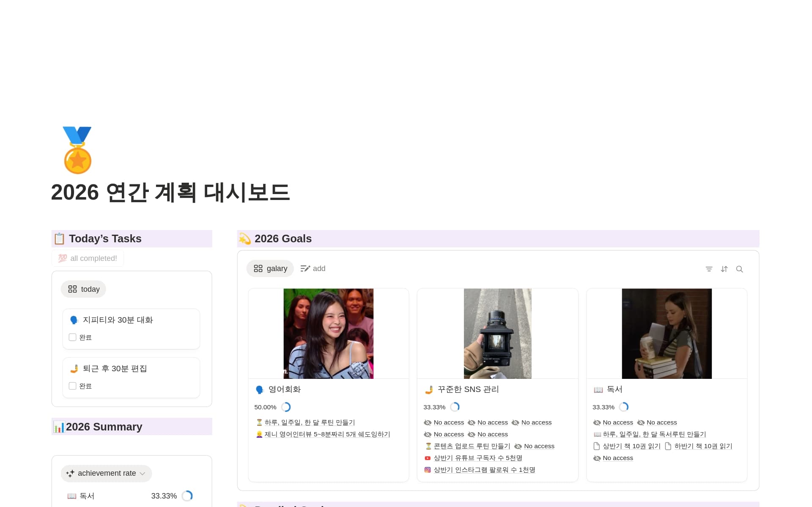
Task: Click the medal page icon
Action: 77,150
